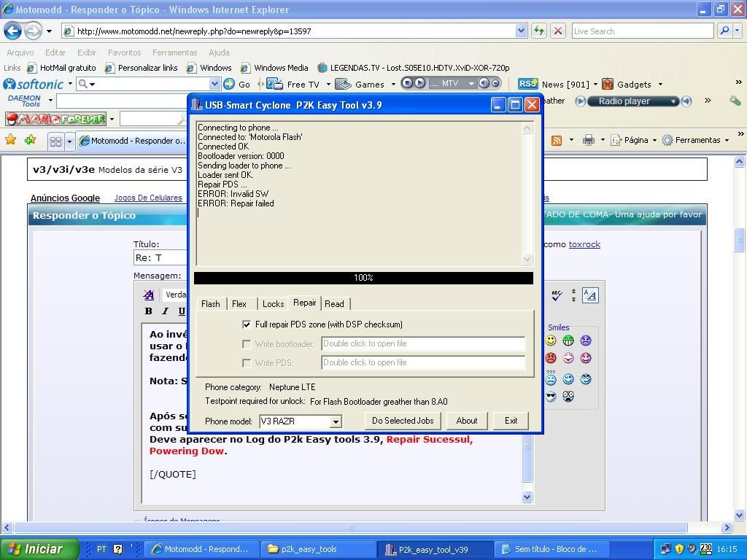The image size is (747, 560).
Task: Open the MTV station dropdown
Action: (x=471, y=84)
